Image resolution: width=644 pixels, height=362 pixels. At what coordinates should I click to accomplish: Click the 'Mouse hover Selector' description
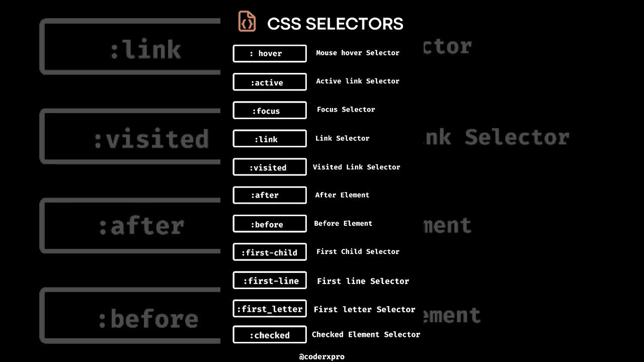[357, 53]
